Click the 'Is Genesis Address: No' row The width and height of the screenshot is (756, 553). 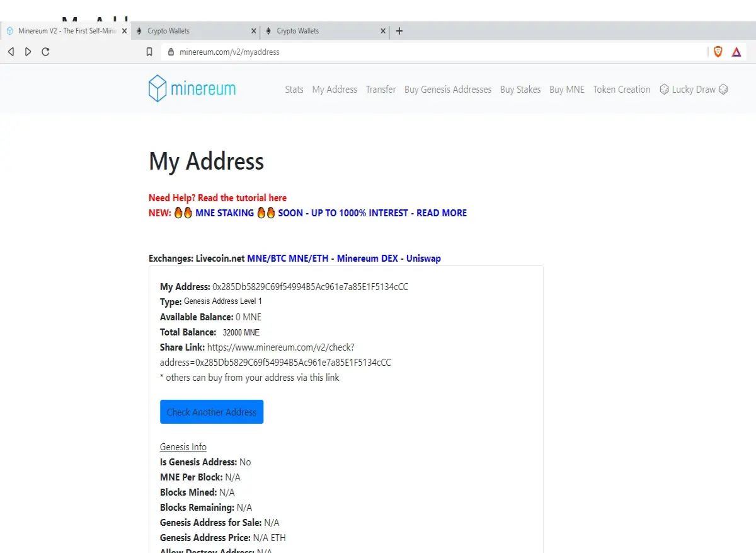205,462
